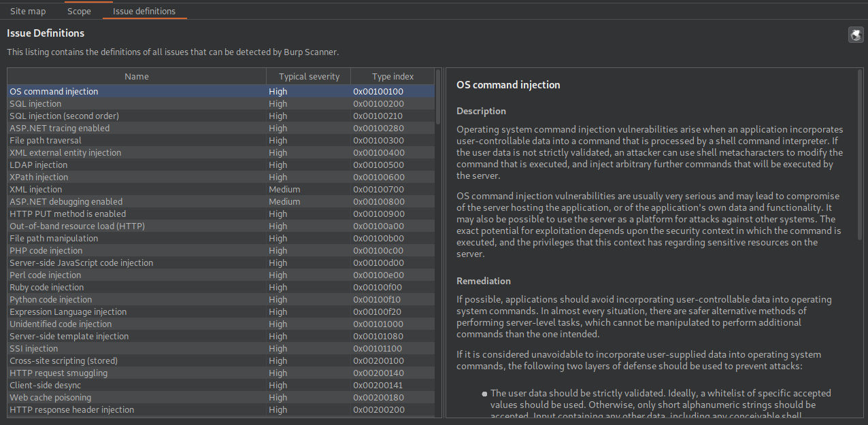The image size is (868, 425).
Task: Select the ASP.NET debugging enabled row
Action: tap(221, 201)
